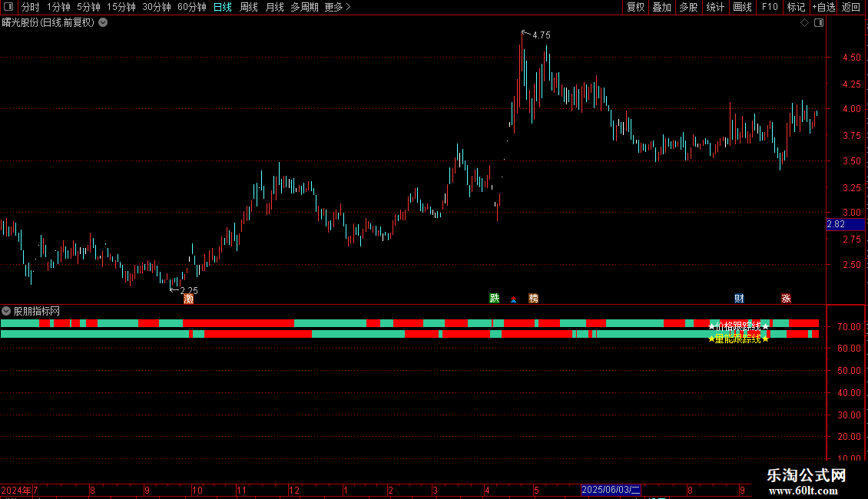Click the 4.50 price axis label
868x499 pixels.
(851, 58)
